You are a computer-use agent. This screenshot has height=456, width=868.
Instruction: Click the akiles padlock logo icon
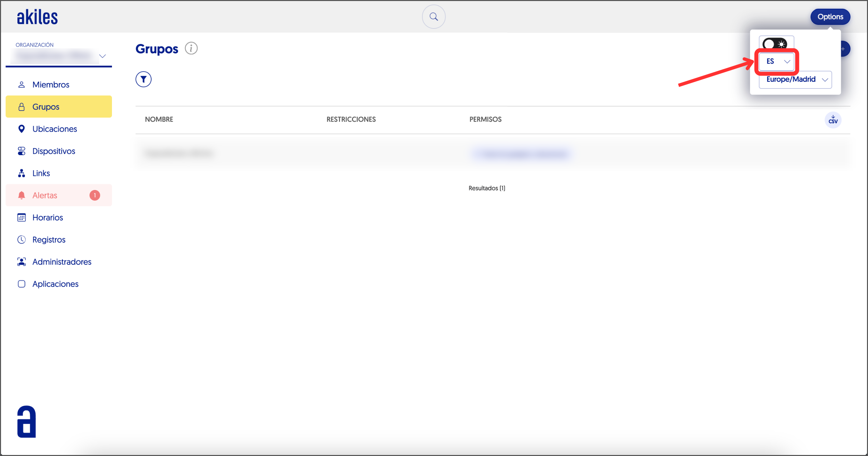point(26,421)
